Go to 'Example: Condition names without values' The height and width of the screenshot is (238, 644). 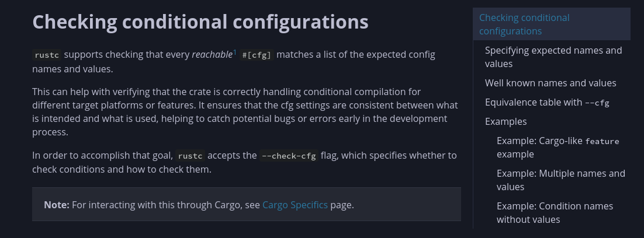pos(555,212)
